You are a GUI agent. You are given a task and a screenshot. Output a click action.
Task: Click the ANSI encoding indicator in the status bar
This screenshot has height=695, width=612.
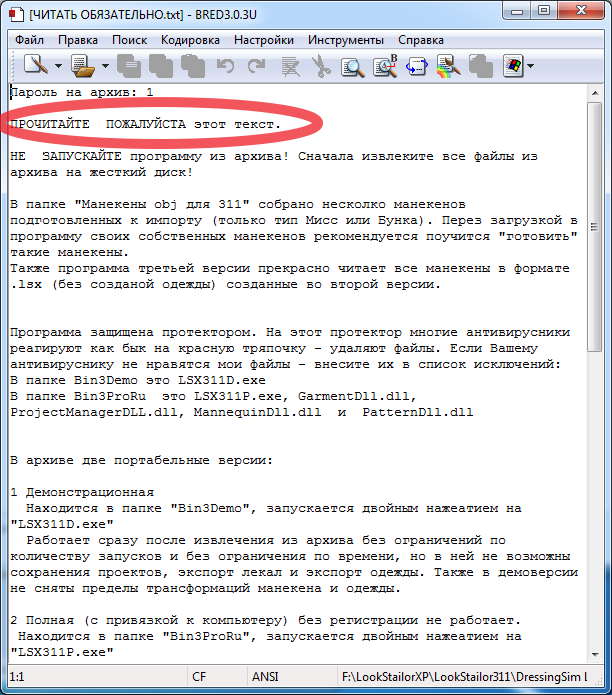pyautogui.click(x=265, y=677)
